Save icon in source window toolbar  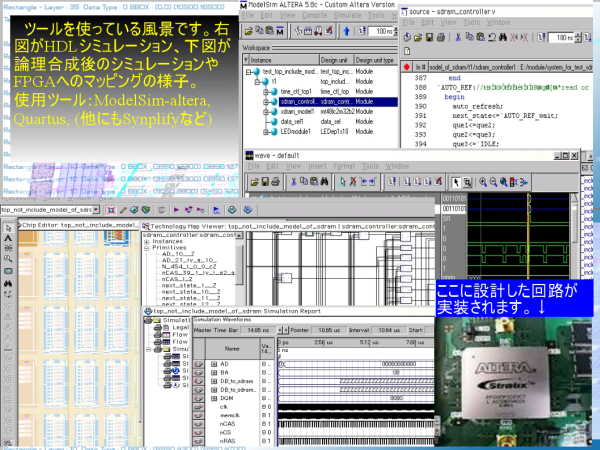[x=429, y=38]
